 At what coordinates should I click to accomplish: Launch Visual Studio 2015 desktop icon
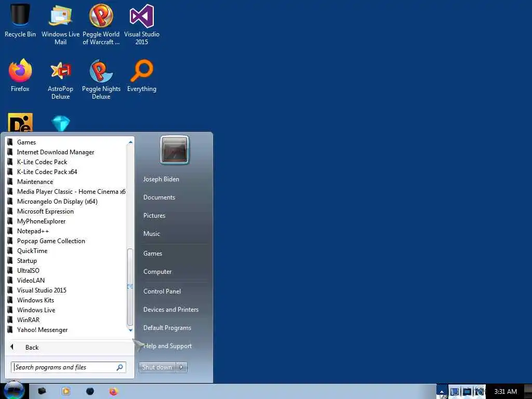[141, 24]
